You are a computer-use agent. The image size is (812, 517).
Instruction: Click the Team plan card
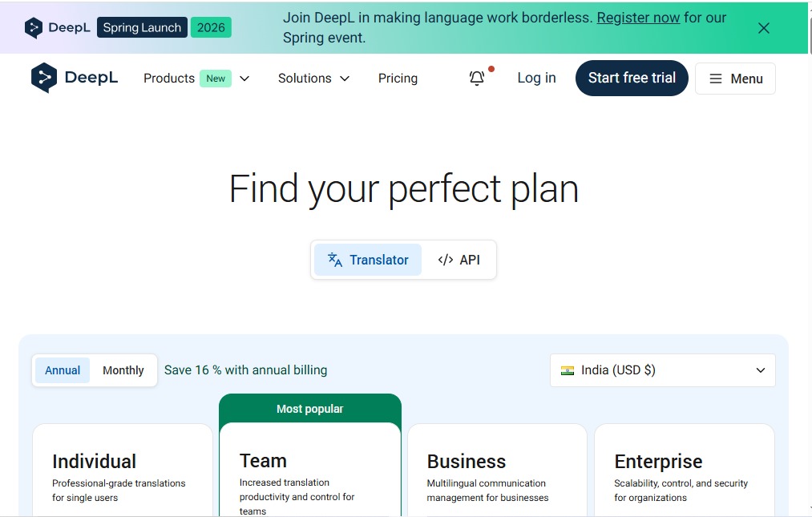tap(309, 473)
